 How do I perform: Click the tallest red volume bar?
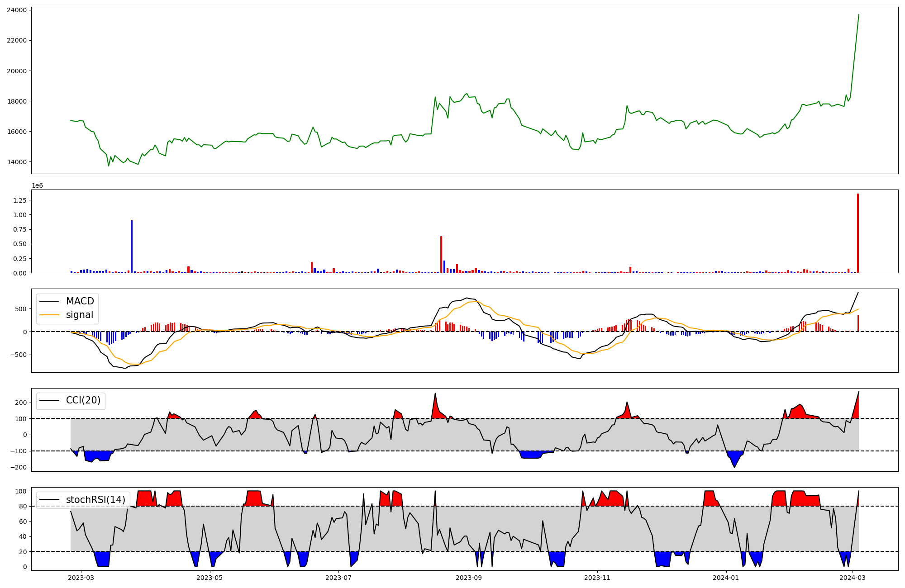857,233
